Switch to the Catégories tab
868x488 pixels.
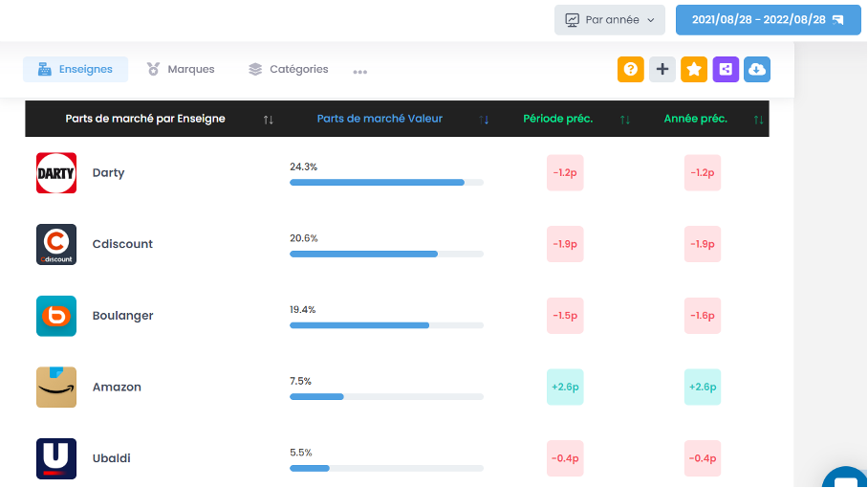click(288, 69)
